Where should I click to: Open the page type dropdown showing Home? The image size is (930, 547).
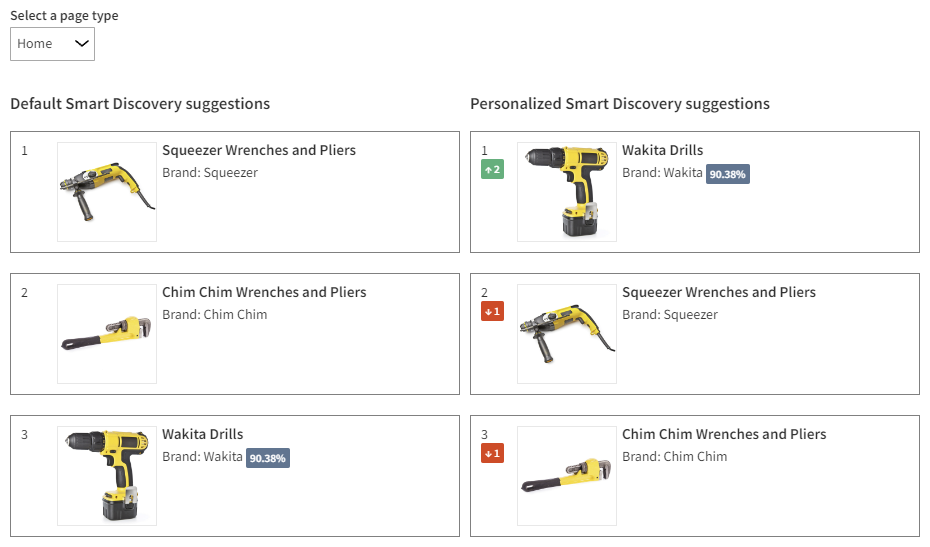pyautogui.click(x=52, y=44)
